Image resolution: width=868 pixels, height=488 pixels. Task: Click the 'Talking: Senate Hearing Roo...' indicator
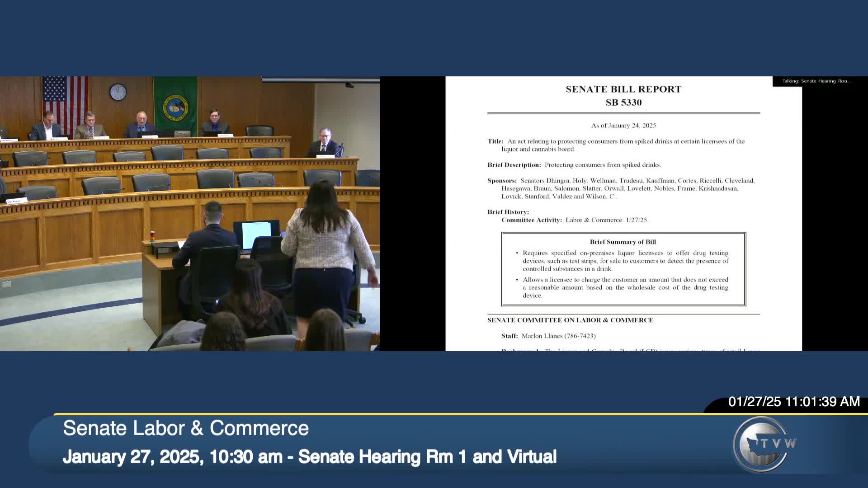pos(816,81)
